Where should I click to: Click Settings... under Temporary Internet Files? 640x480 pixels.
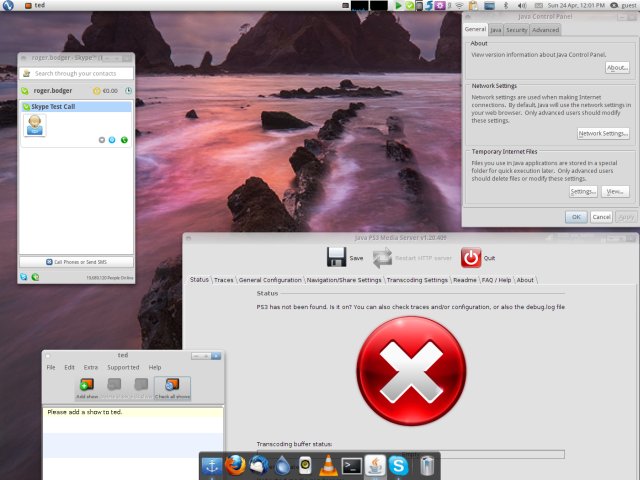pos(583,191)
